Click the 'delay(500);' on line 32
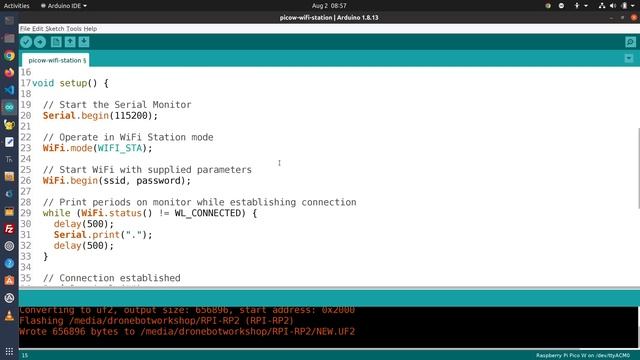This screenshot has height=360, width=640. point(84,245)
